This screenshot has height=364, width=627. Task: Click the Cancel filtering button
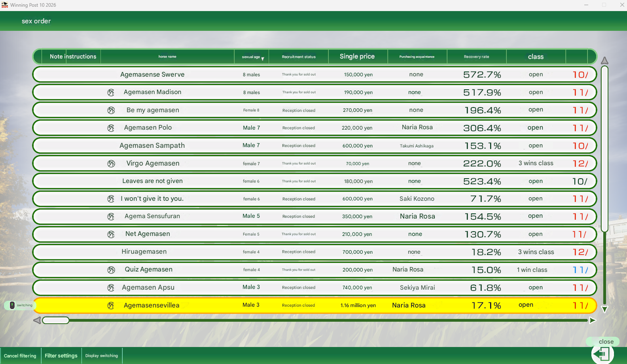coord(20,356)
